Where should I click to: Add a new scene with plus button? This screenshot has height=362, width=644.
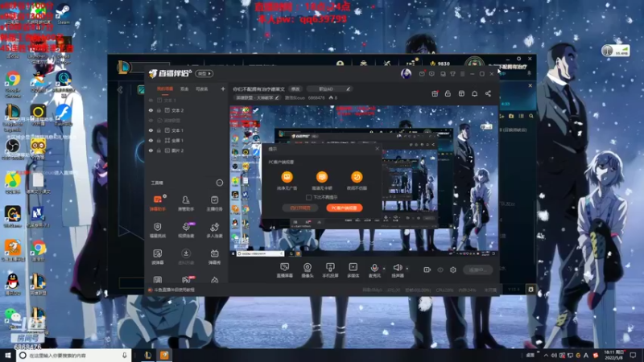[223, 88]
